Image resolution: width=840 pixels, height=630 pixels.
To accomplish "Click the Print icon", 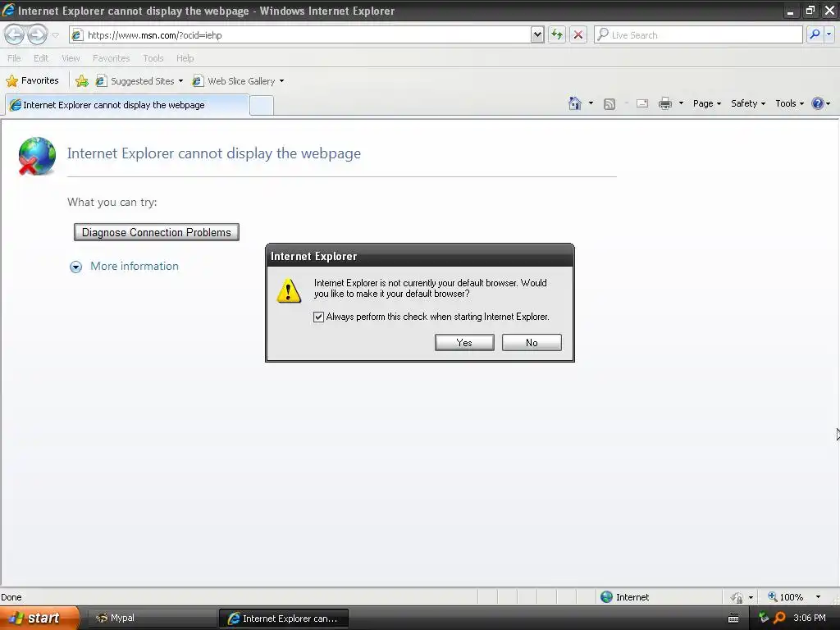I will pos(664,103).
